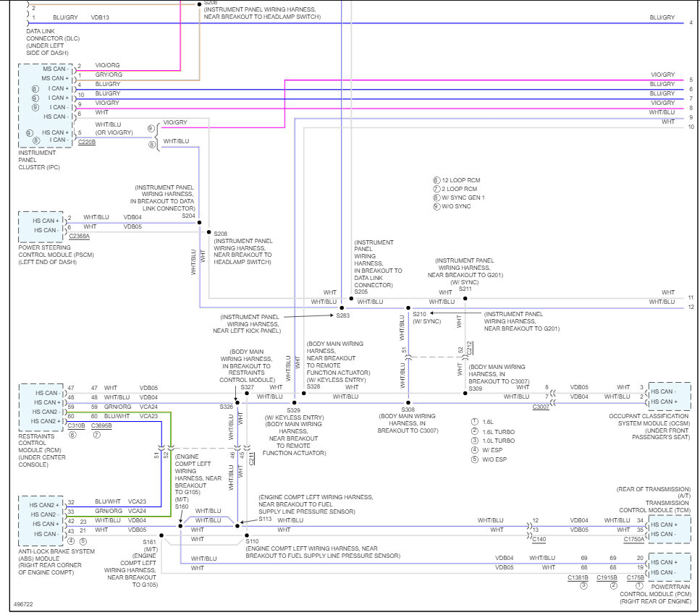This screenshot has width=700, height=615.
Task: Click the OCCUPANT CLASSIFICATION SYSTEM MODULE (OCSM) label
Action: point(649,420)
